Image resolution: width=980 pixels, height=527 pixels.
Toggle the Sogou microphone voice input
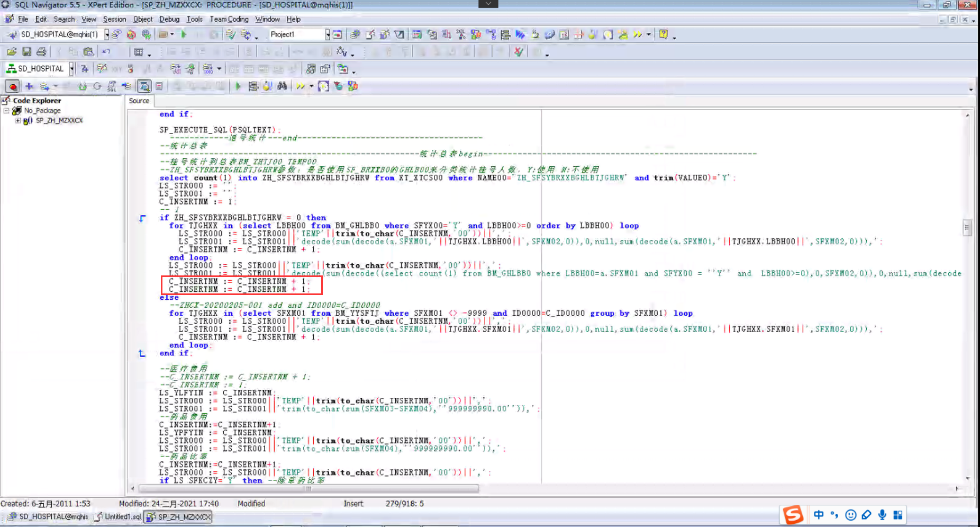coord(882,515)
